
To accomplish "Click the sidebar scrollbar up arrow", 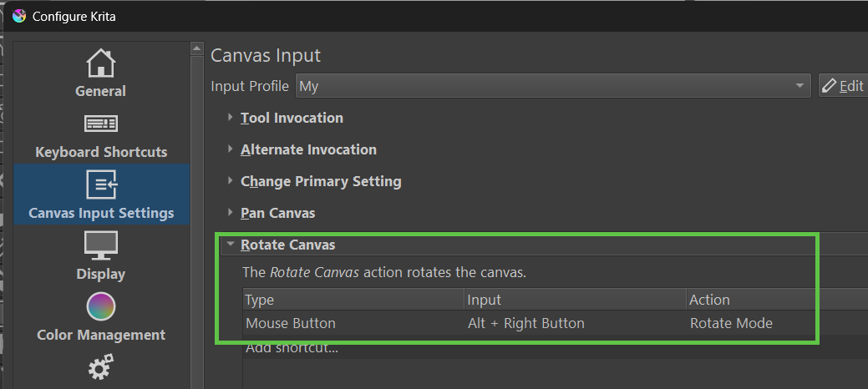I will (x=197, y=48).
